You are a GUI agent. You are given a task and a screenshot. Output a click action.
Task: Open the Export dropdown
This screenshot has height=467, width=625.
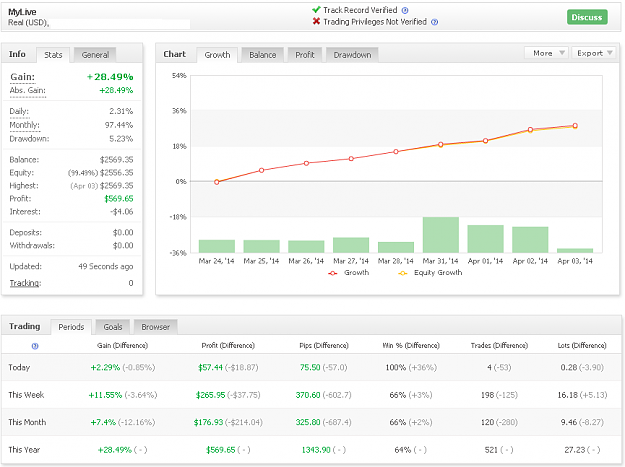594,53
